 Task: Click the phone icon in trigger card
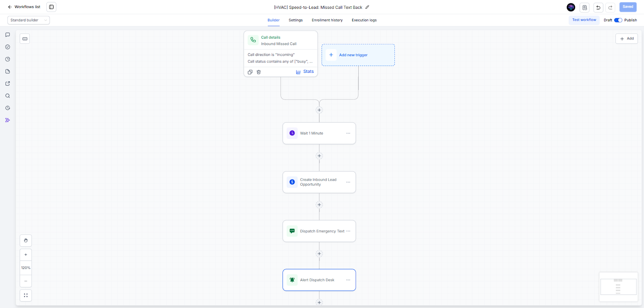(x=253, y=40)
